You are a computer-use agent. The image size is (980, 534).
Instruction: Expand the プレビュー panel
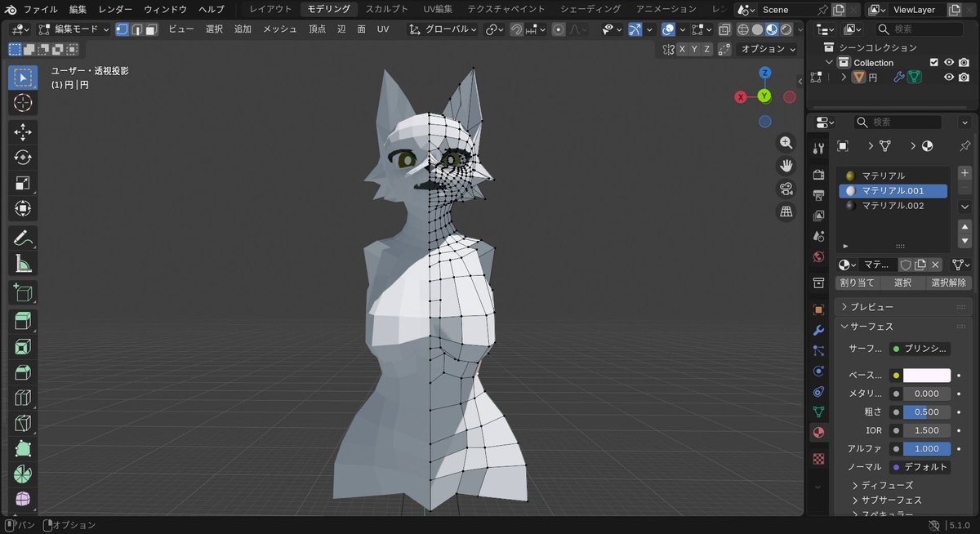[905, 307]
